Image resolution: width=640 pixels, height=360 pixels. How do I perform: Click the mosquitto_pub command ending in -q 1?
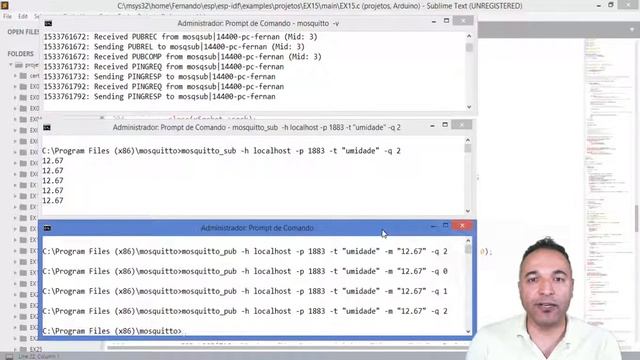pyautogui.click(x=245, y=291)
